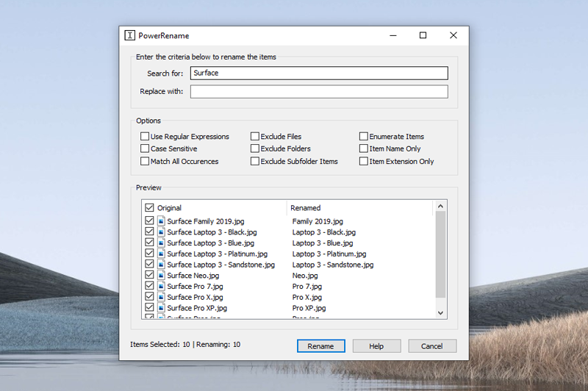Click the Surface Family 2019.jpg file icon

(x=161, y=221)
